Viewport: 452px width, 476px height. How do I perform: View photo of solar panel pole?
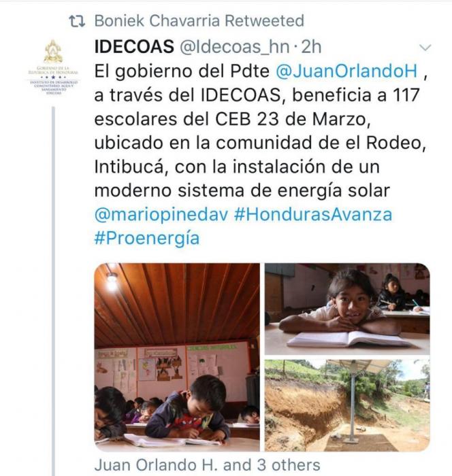(x=347, y=405)
